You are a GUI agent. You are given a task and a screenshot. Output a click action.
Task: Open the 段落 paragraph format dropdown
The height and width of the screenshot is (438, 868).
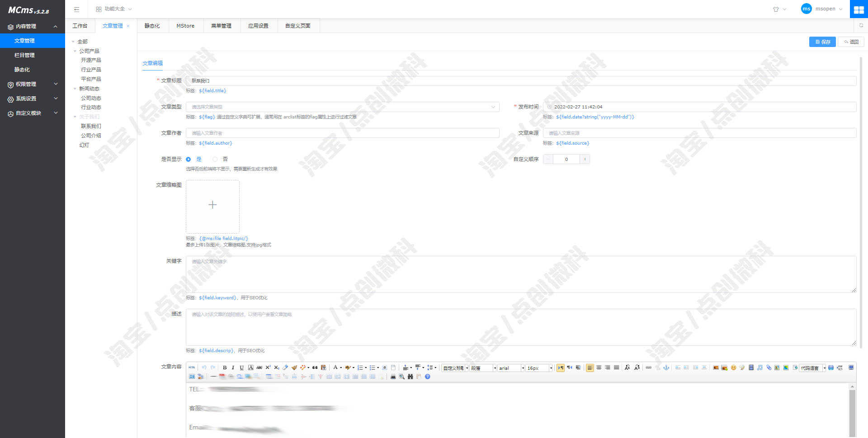[x=483, y=368]
